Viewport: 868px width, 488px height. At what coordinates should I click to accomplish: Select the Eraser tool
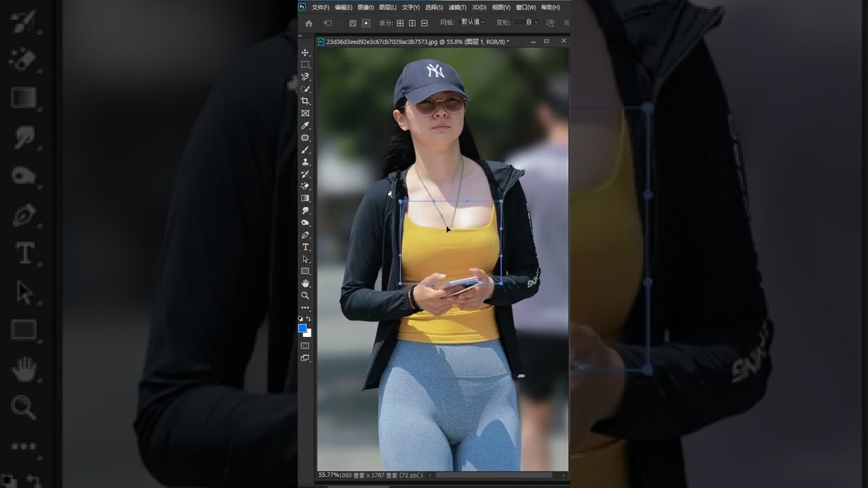(x=305, y=186)
